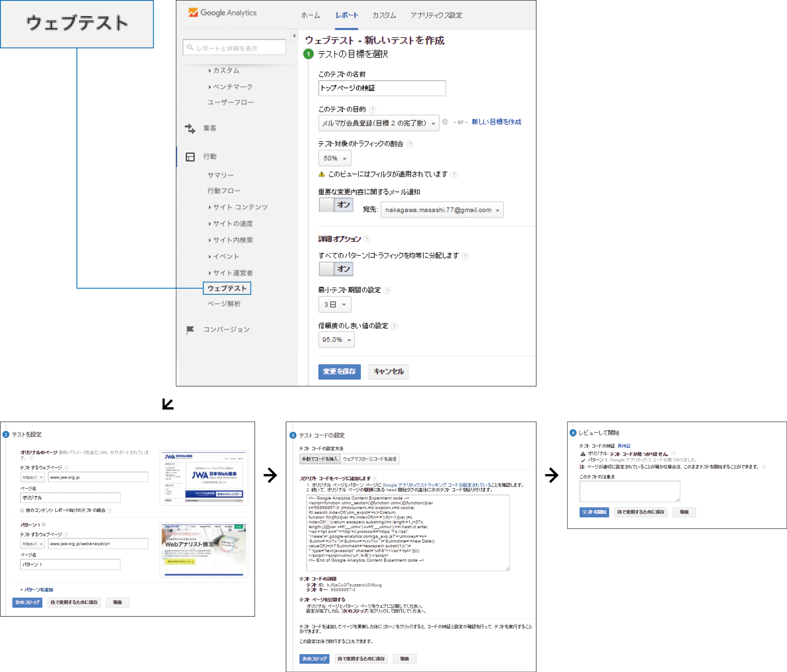Collapse the sidebar with the arrow handle

294,36
